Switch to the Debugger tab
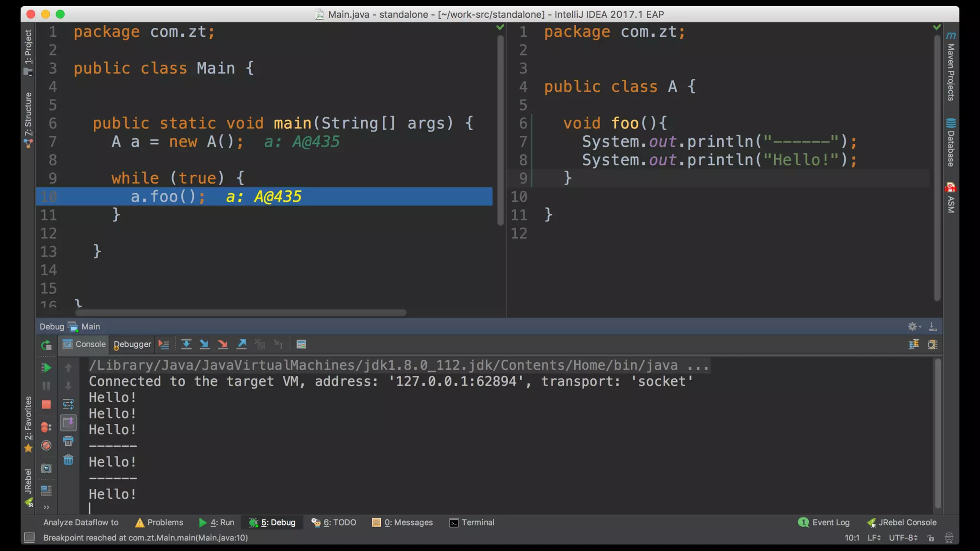 (x=133, y=344)
